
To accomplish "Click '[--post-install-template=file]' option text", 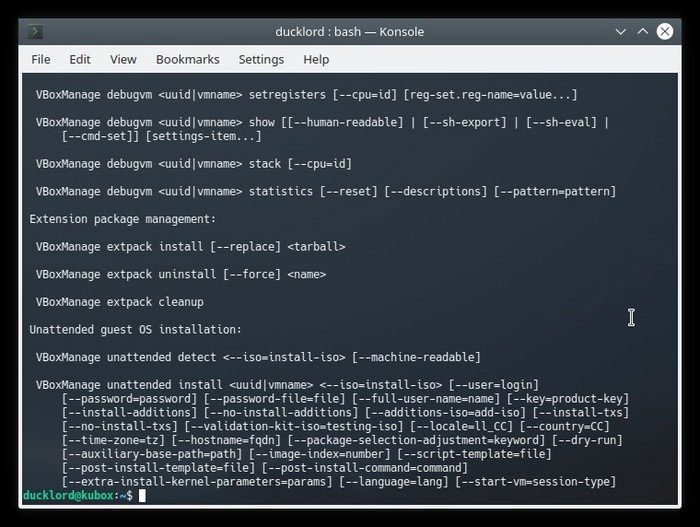I will click(158, 468).
